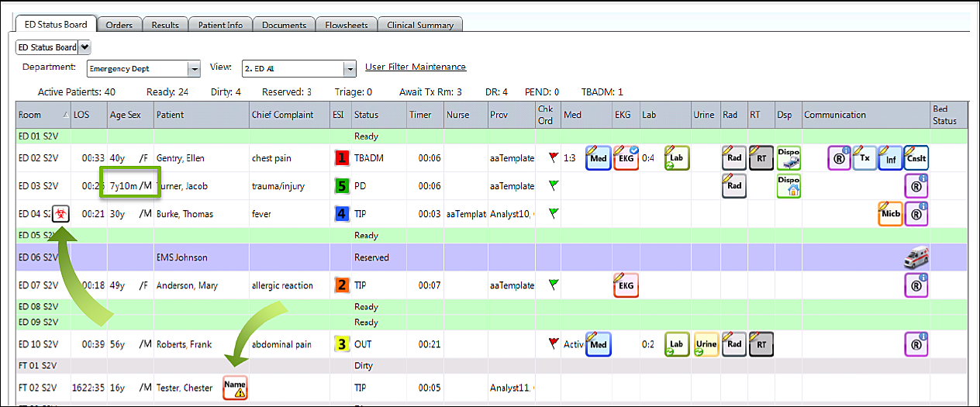This screenshot has height=407, width=980.
Task: Click the yellow ESI 3 badge for Roberts, Frank
Action: tap(341, 344)
